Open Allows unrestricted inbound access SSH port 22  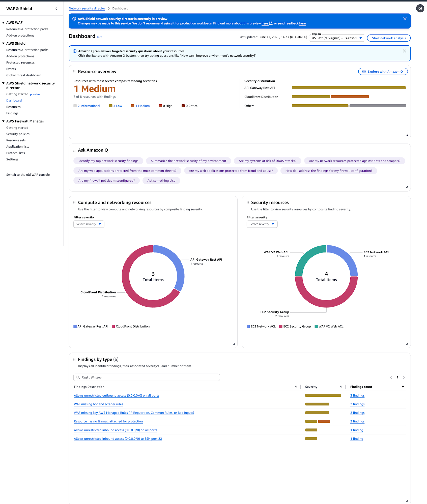coord(118,439)
